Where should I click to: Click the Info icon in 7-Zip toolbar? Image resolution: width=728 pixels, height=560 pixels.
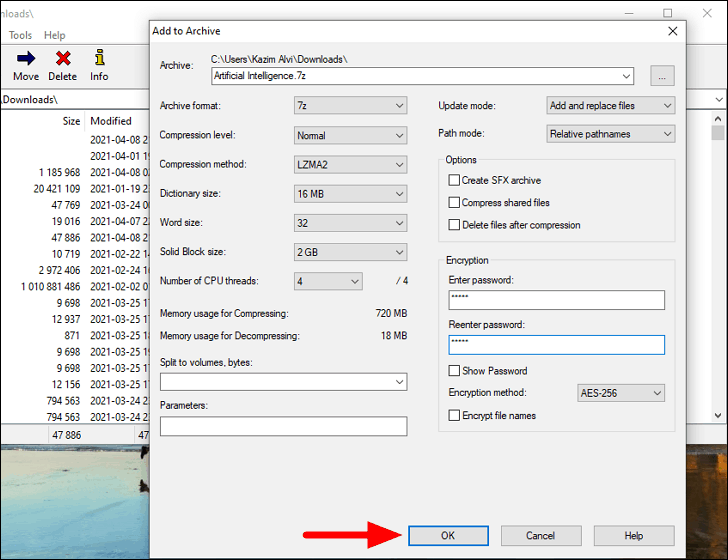(99, 58)
